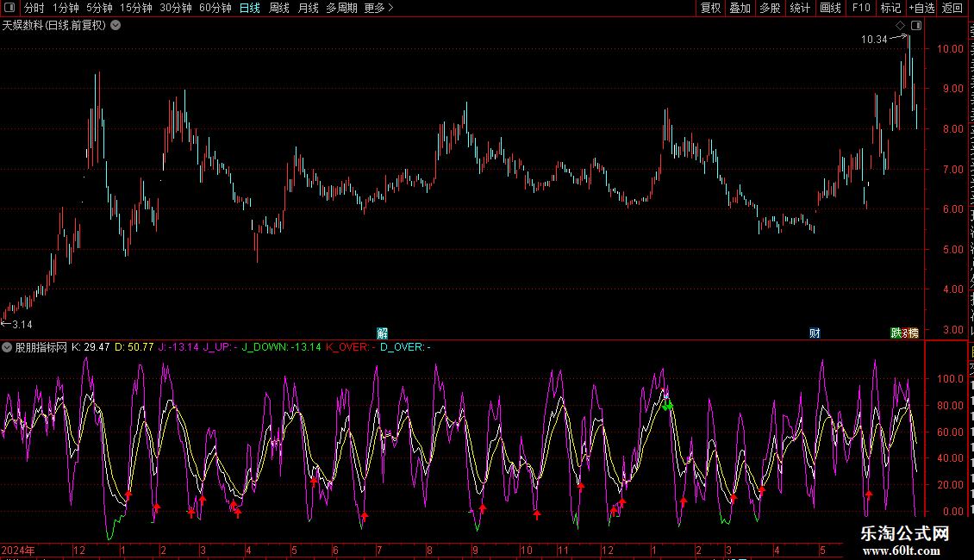The width and height of the screenshot is (974, 560).
Task: Open the F10 company info
Action: tap(861, 8)
